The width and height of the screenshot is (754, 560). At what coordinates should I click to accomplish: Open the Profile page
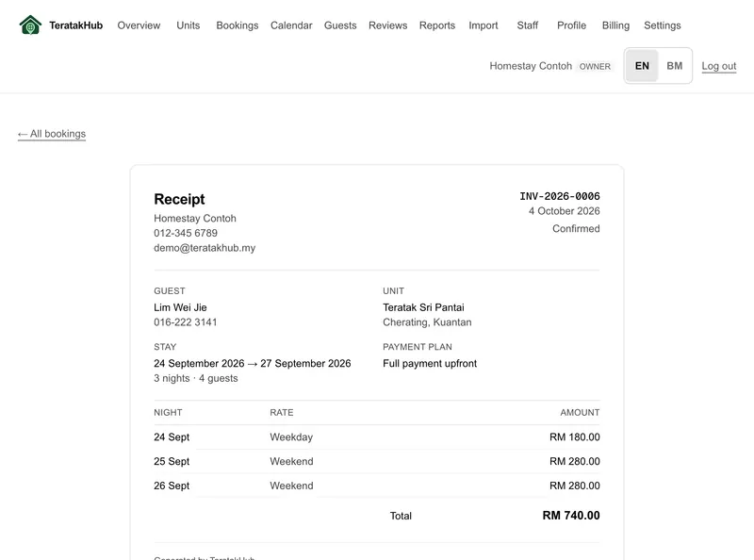pyautogui.click(x=572, y=25)
